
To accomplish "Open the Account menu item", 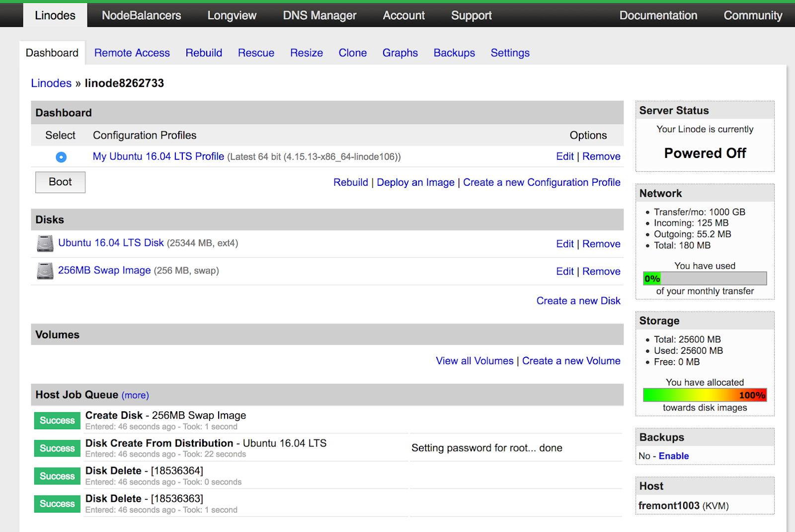I will 403,15.
